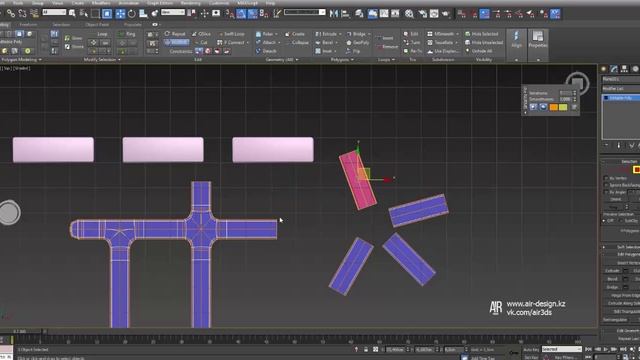Image resolution: width=640 pixels, height=360 pixels.
Task: Toggle the Auto Key button
Action: tap(531, 349)
